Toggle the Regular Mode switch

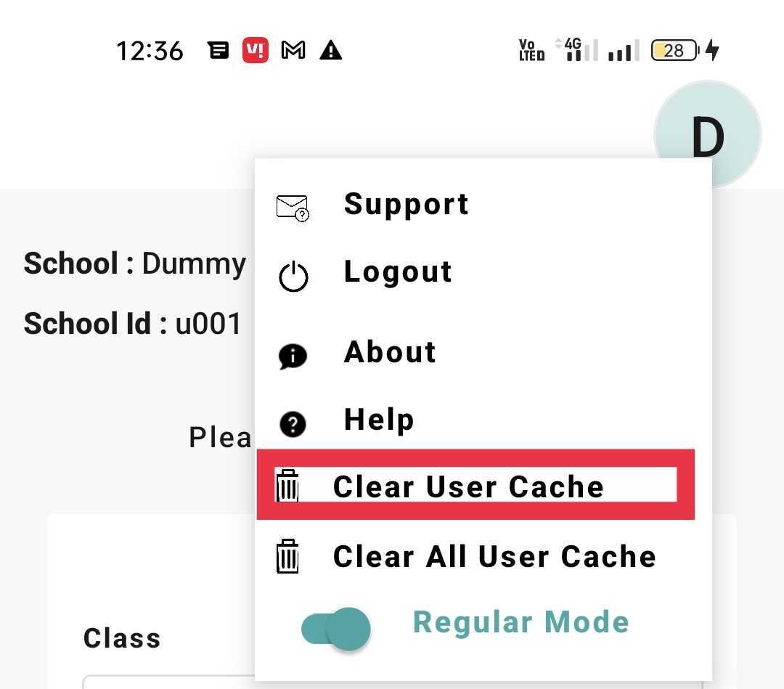tap(336, 628)
